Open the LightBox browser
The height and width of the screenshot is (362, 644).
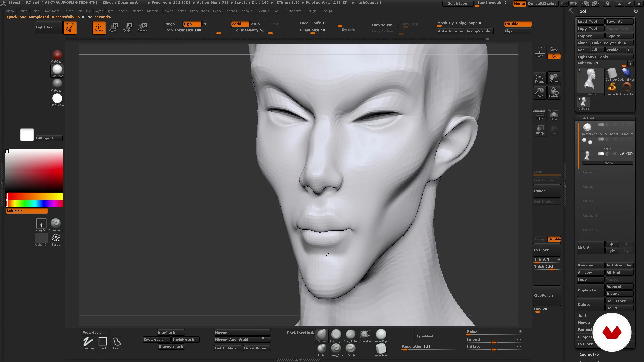pos(48,27)
